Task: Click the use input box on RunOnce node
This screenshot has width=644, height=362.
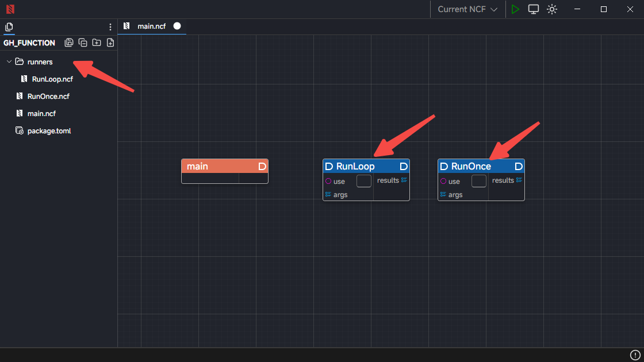Action: coord(479,181)
